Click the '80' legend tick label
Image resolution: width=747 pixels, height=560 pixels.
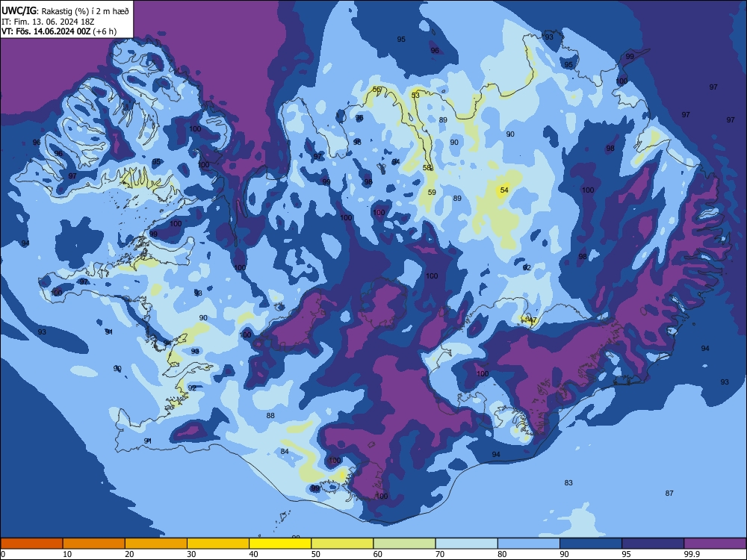(x=502, y=554)
